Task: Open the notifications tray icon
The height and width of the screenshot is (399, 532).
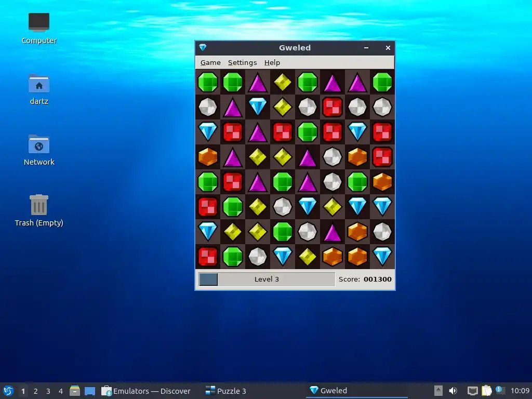Action: tap(500, 390)
